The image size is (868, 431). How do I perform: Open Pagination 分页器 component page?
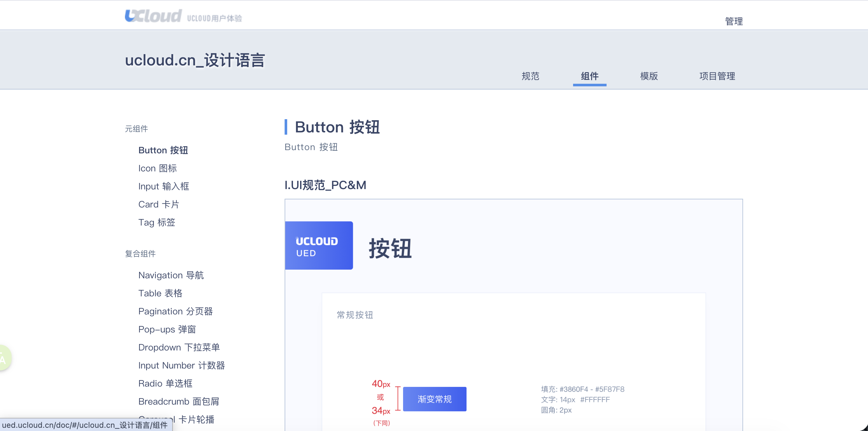[175, 311]
